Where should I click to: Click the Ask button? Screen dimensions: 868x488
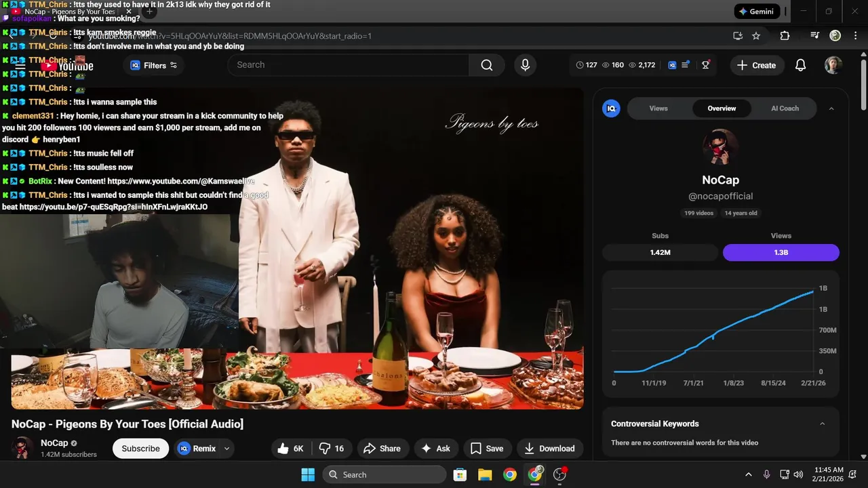435,449
